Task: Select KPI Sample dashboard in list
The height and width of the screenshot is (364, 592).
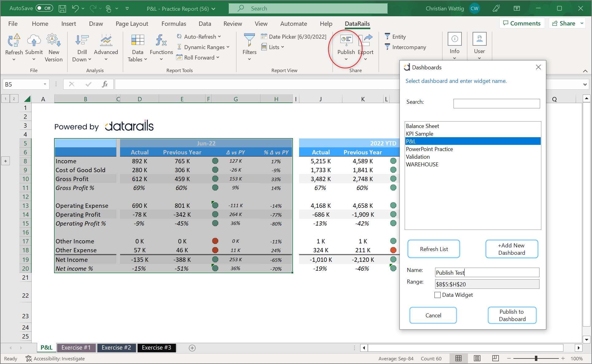Action: tap(473, 134)
